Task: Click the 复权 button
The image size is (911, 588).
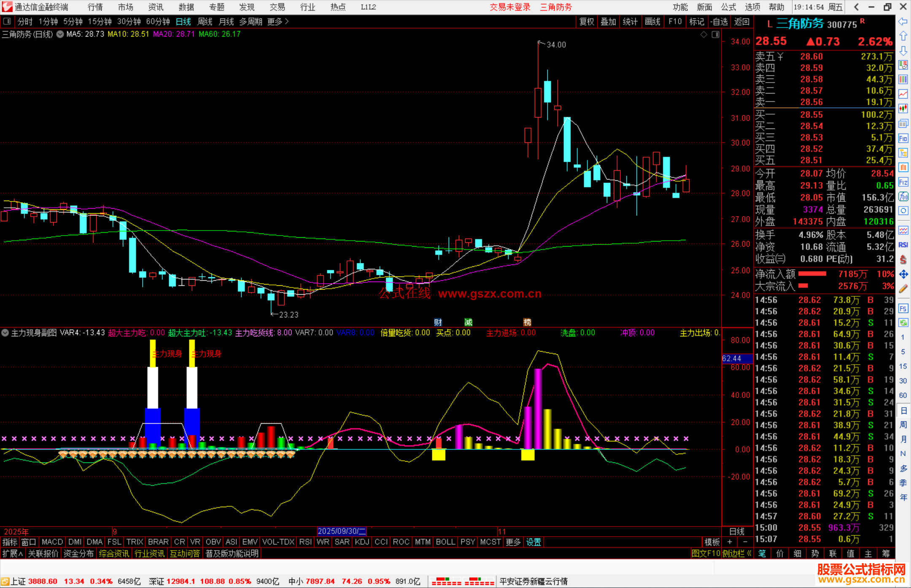Action: pos(586,21)
